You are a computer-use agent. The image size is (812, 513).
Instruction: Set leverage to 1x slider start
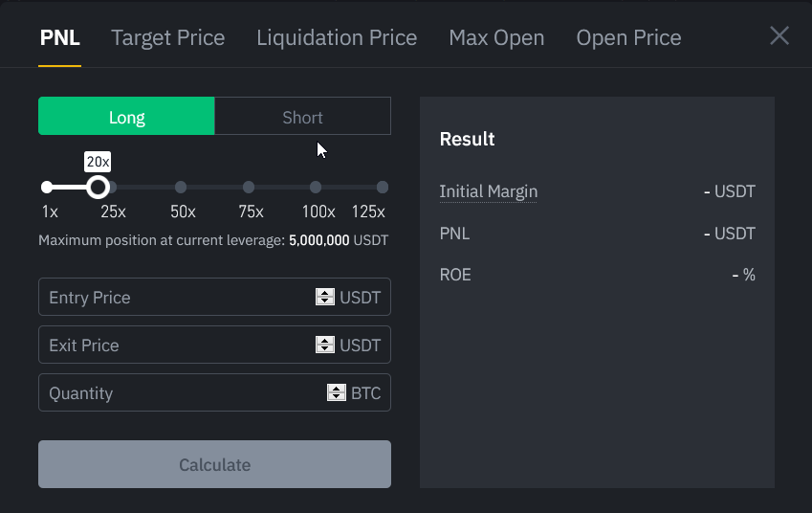[x=47, y=187]
